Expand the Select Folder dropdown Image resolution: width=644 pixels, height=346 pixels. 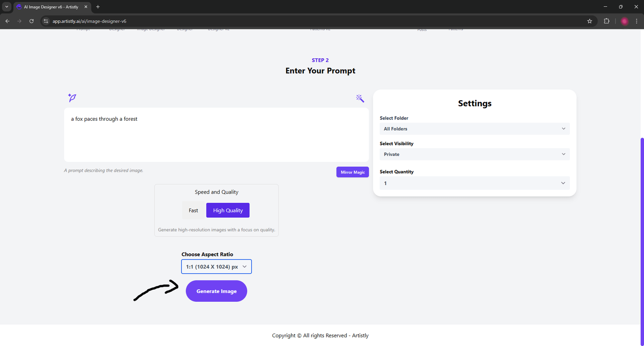(474, 129)
